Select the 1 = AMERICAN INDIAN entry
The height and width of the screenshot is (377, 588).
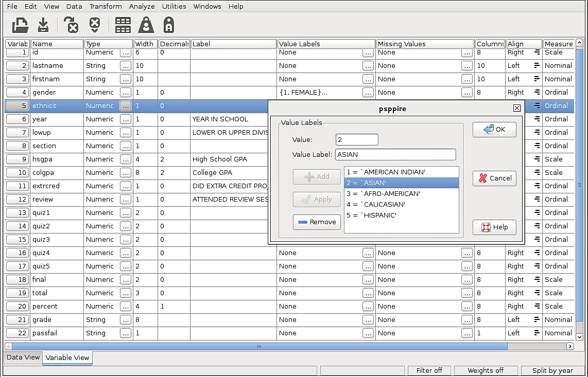point(401,172)
